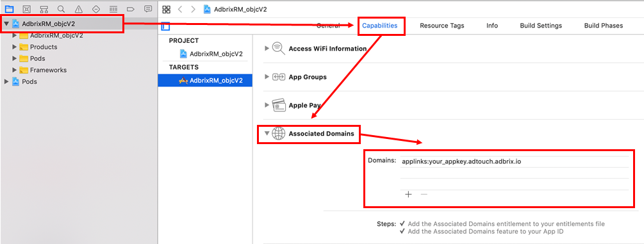Click the App Groups icon
Viewport: 644px width, 244px height.
(x=279, y=77)
